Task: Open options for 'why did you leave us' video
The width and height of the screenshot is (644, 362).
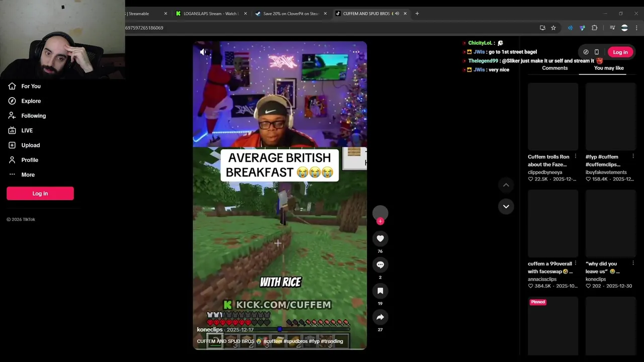Action: [633, 263]
